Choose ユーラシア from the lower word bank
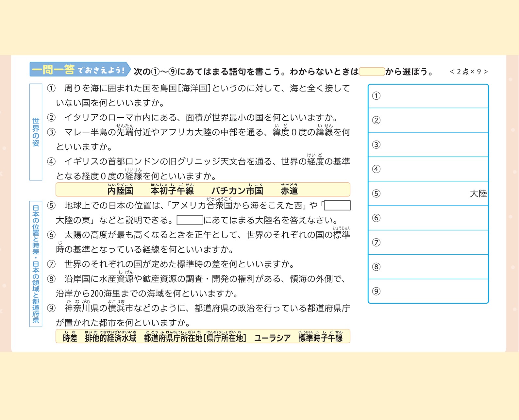 click(x=272, y=338)
